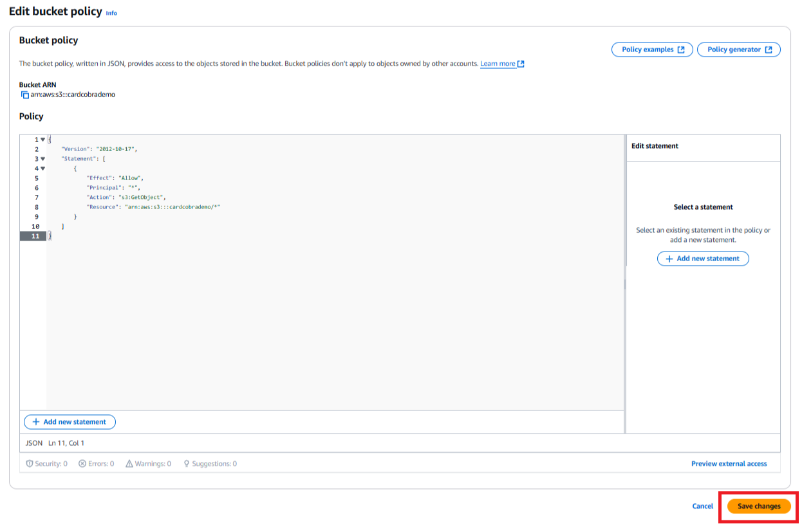Click the Warnings triangle icon

tap(129, 464)
